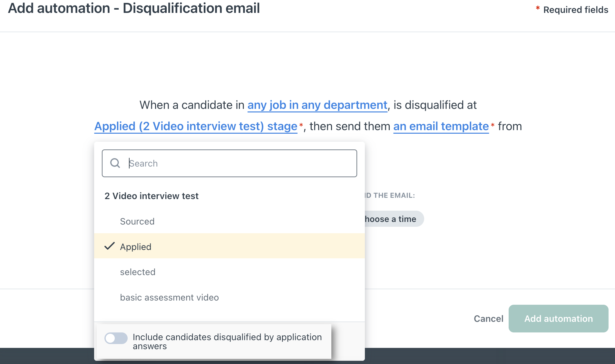Image resolution: width=615 pixels, height=364 pixels.
Task: Open the any job in any department selector
Action: [317, 105]
